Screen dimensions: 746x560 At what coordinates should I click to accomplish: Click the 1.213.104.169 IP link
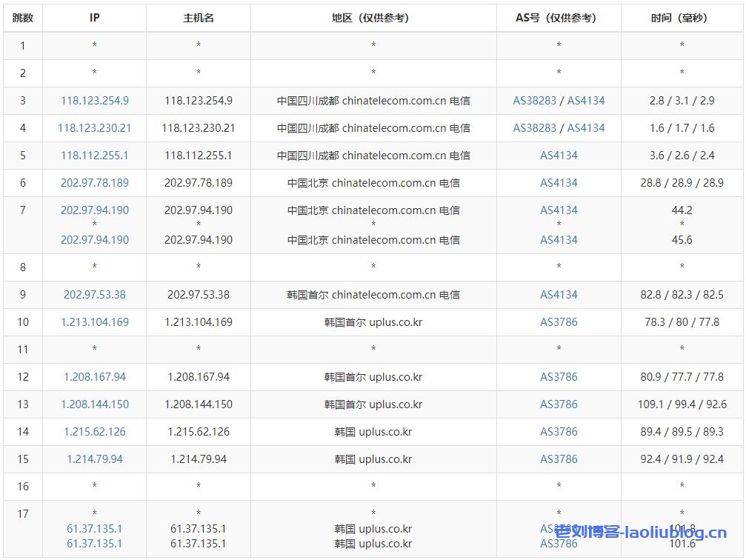tap(95, 322)
